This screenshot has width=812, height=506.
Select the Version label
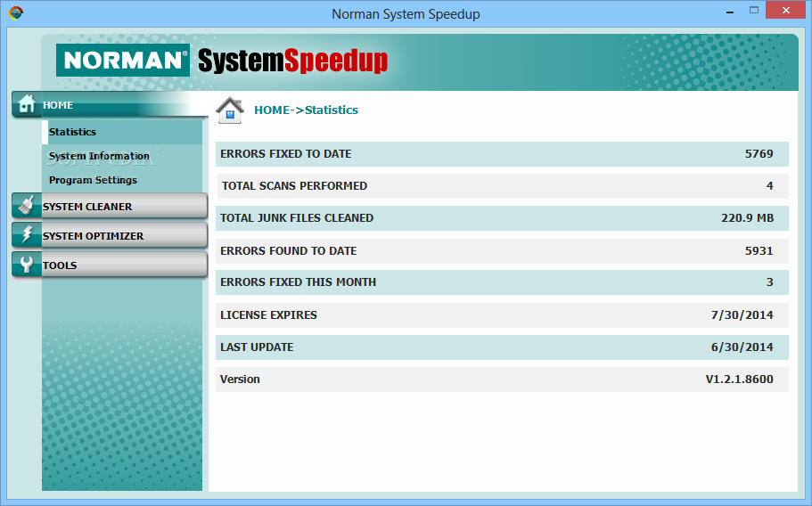tap(240, 379)
